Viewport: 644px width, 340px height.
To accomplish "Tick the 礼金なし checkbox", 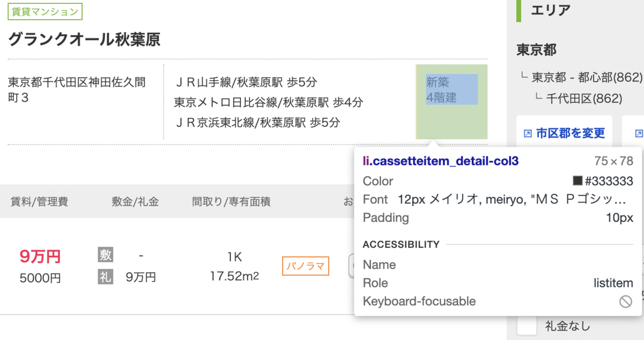I will tap(526, 326).
